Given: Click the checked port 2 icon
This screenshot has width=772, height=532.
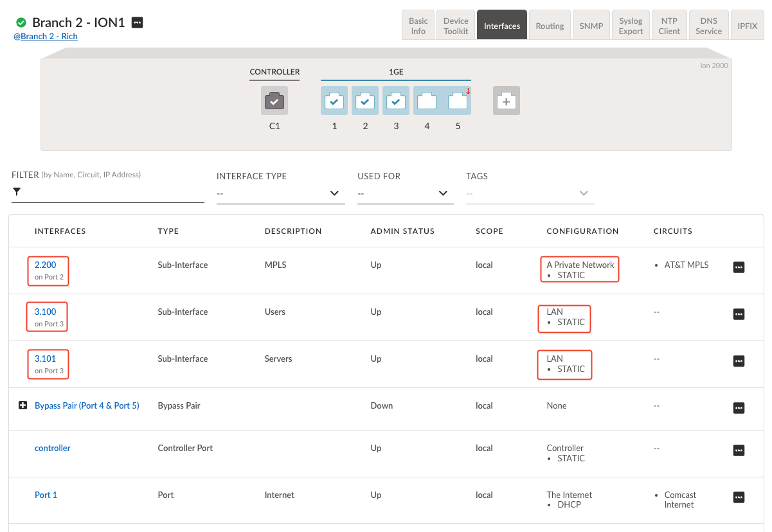Looking at the screenshot, I should 365,101.
